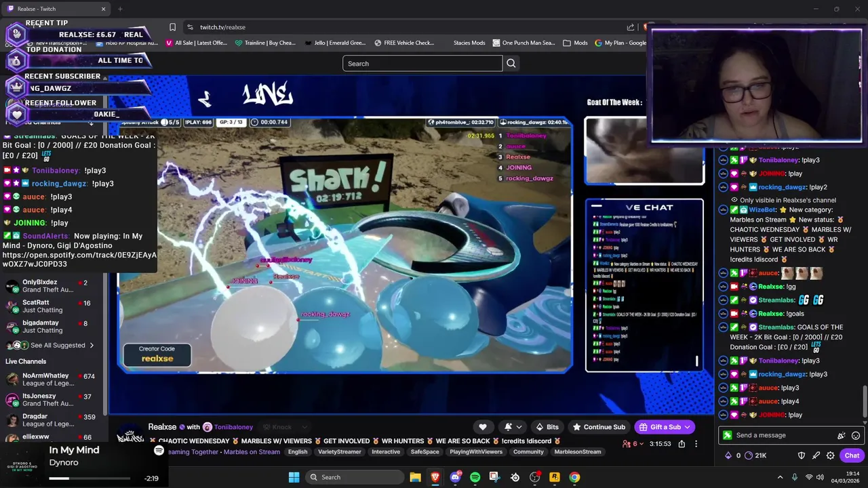Click the English tag
The height and width of the screenshot is (488, 868).
pyautogui.click(x=298, y=452)
